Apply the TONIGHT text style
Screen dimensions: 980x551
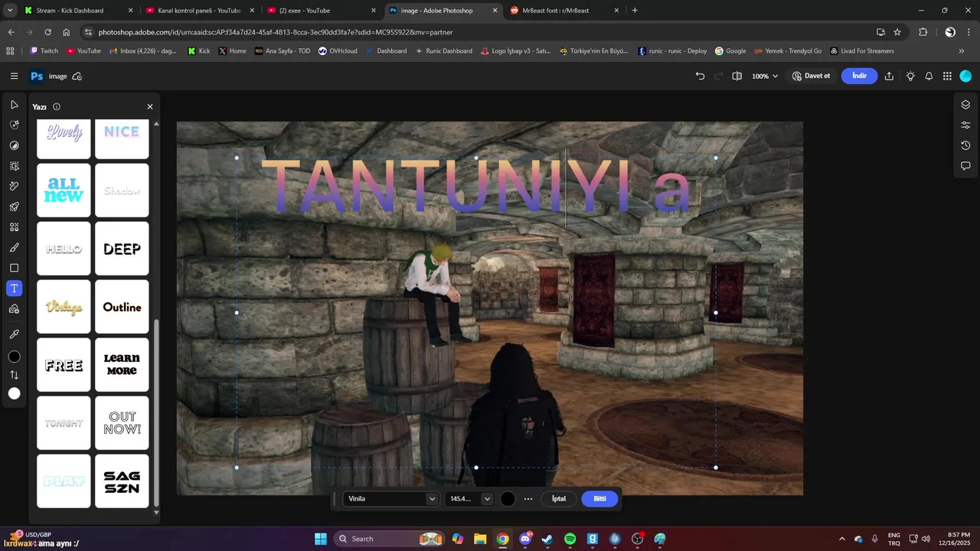click(64, 423)
